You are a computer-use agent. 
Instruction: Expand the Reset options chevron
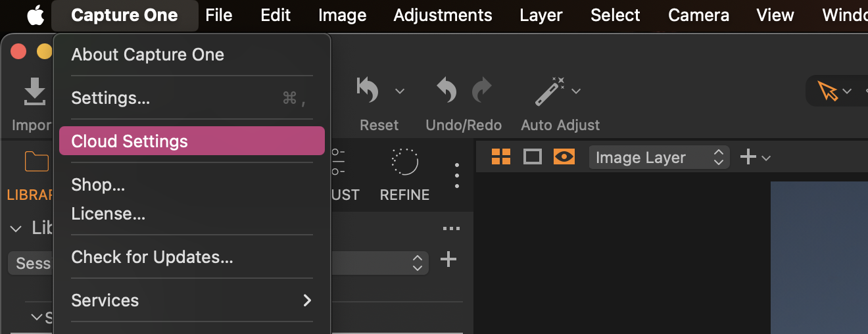400,91
